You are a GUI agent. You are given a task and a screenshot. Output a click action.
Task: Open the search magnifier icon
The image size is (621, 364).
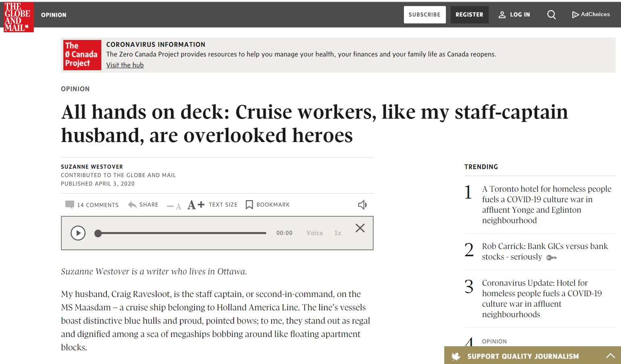[x=551, y=15]
